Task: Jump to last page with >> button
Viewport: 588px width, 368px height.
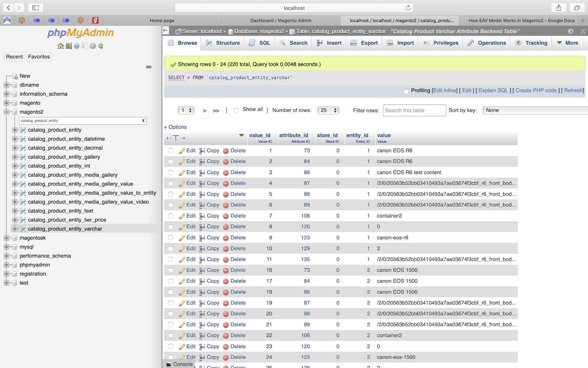Action: pos(216,111)
